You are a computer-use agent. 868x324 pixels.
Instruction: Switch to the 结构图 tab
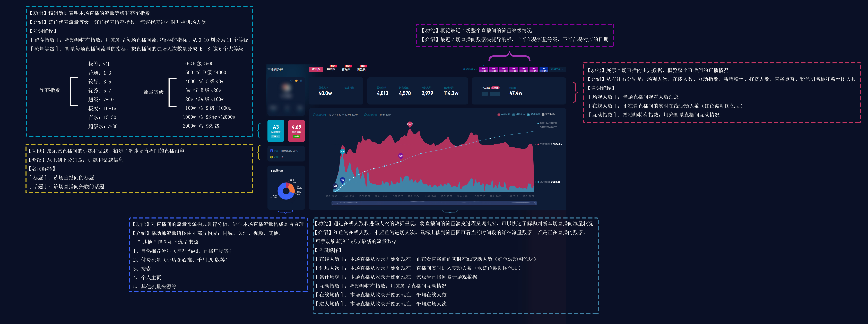(x=331, y=69)
